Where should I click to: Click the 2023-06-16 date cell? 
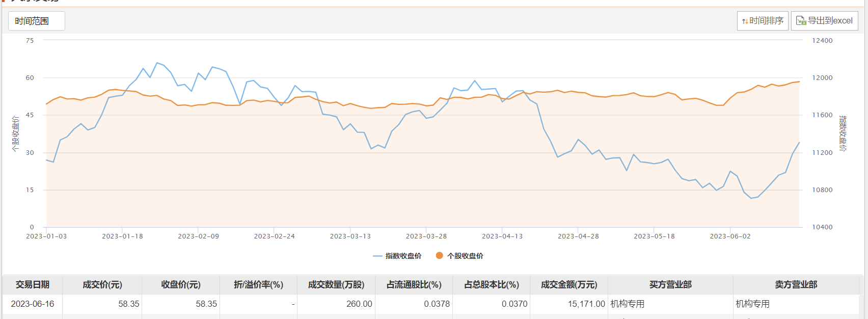point(33,304)
